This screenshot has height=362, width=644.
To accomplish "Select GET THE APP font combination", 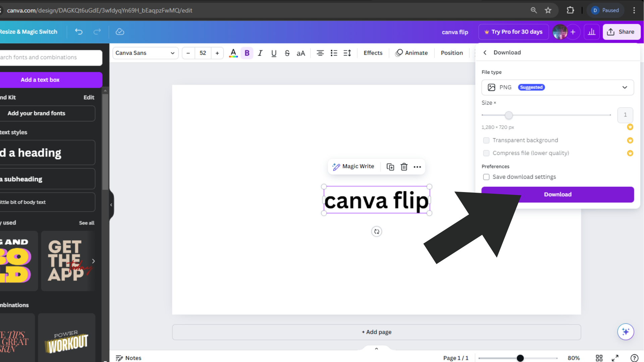I will point(68,261).
